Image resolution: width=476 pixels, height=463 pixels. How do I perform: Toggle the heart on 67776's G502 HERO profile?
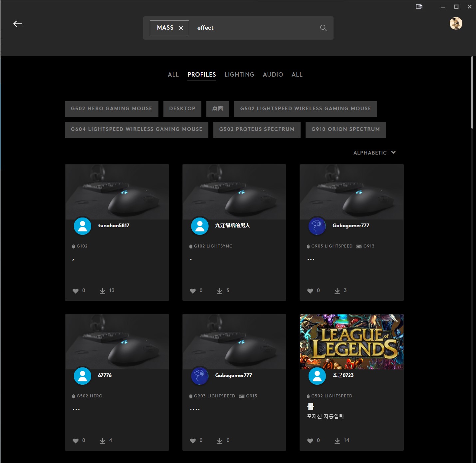75,440
